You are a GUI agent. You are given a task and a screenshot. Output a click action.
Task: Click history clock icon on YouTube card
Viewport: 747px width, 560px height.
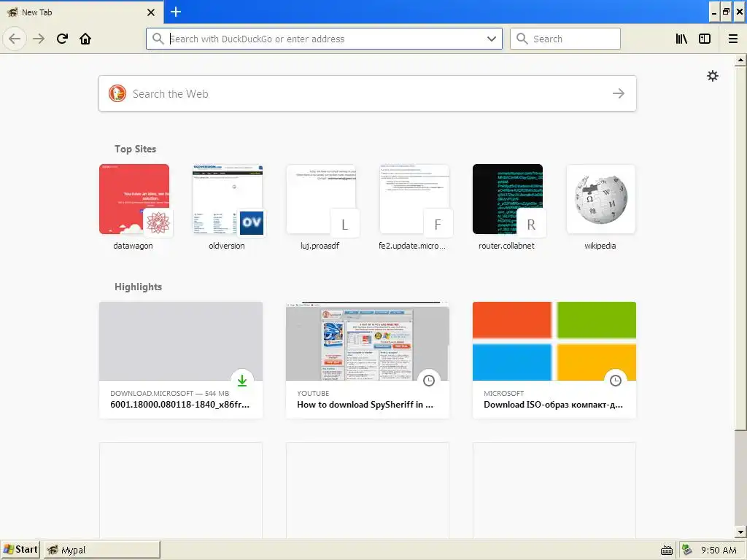click(x=429, y=380)
